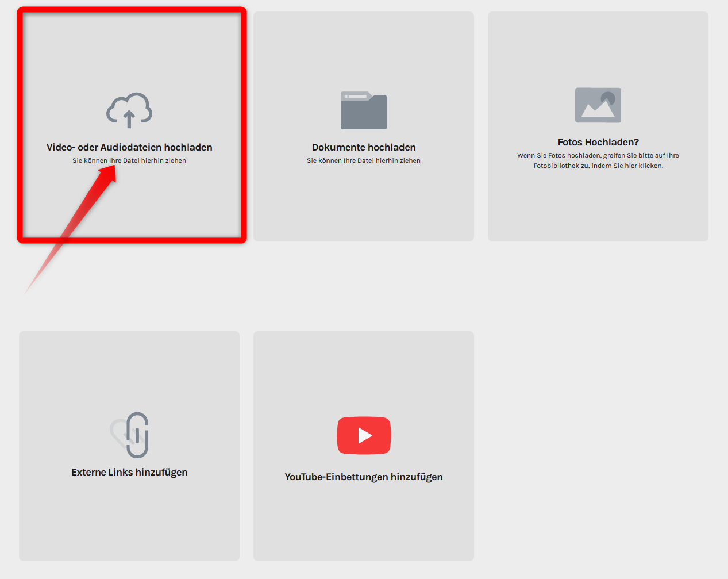Select 'Dokumente hochladen' heading
This screenshot has height=579, width=728.
pyautogui.click(x=364, y=147)
